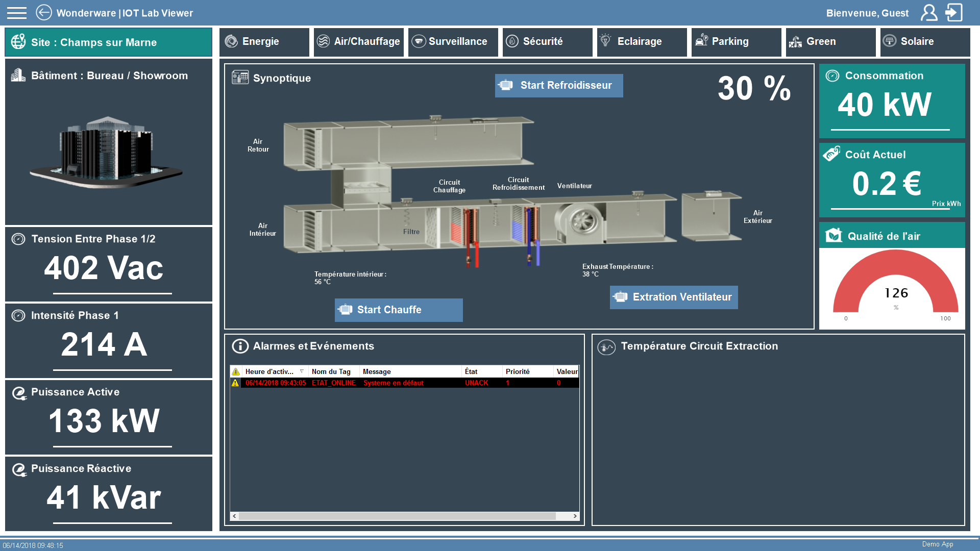The image size is (980, 551).
Task: Sort alarms by Heure d'activ... column dropdown
Action: [302, 371]
